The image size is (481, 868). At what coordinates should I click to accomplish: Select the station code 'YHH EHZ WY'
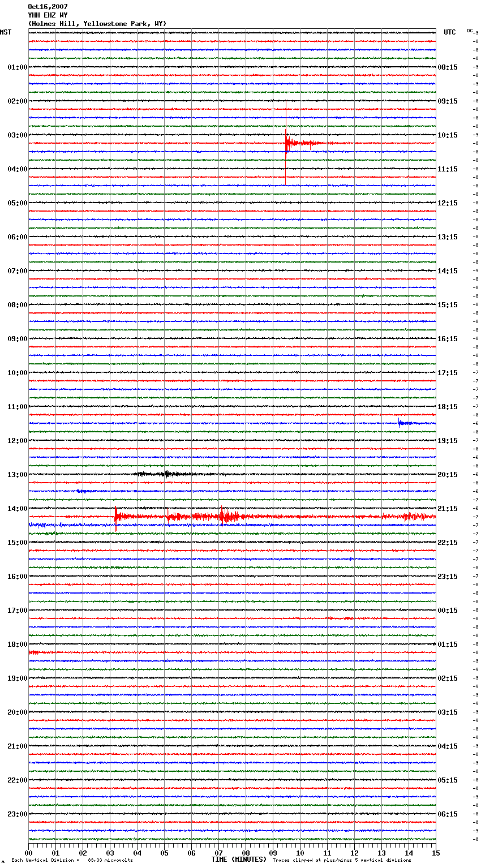(x=48, y=15)
